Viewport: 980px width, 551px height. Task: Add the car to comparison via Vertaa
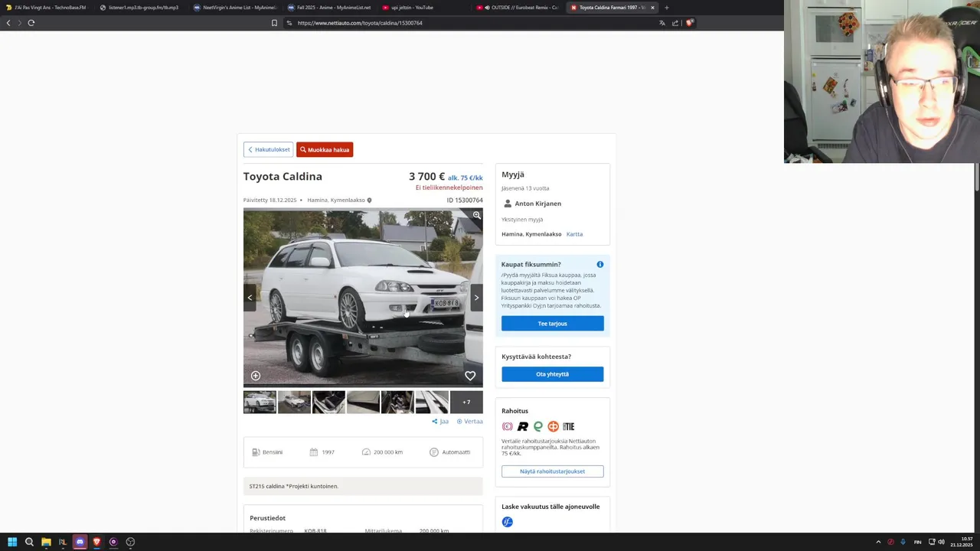coord(470,422)
